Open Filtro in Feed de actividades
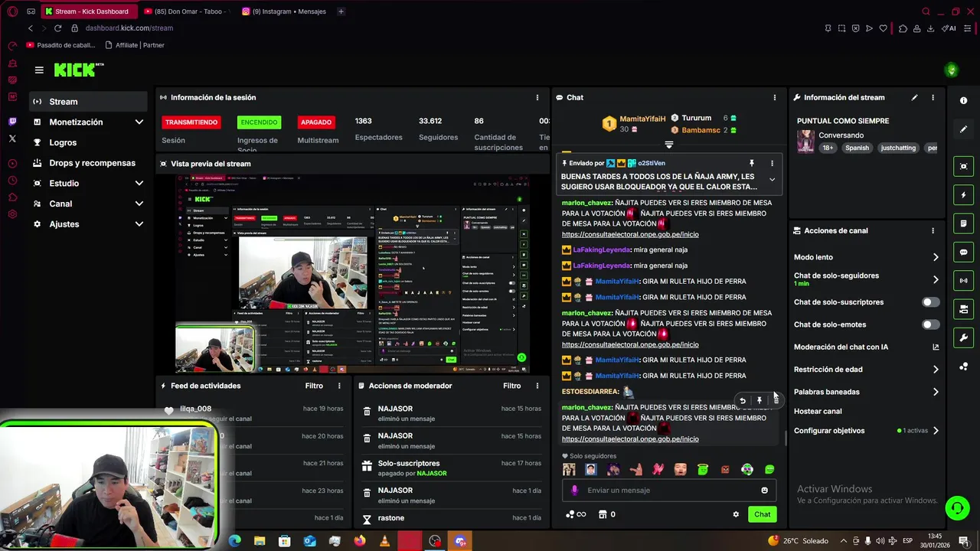 (314, 386)
